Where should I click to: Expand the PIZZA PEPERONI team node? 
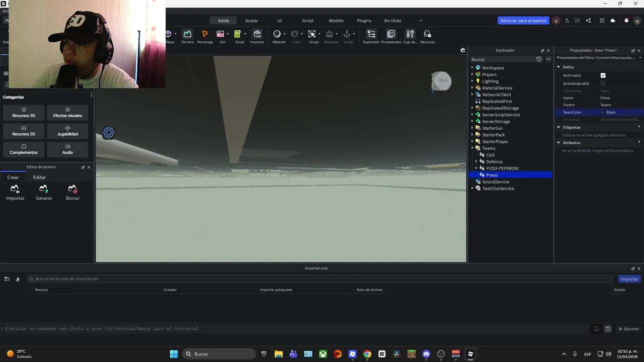point(476,168)
